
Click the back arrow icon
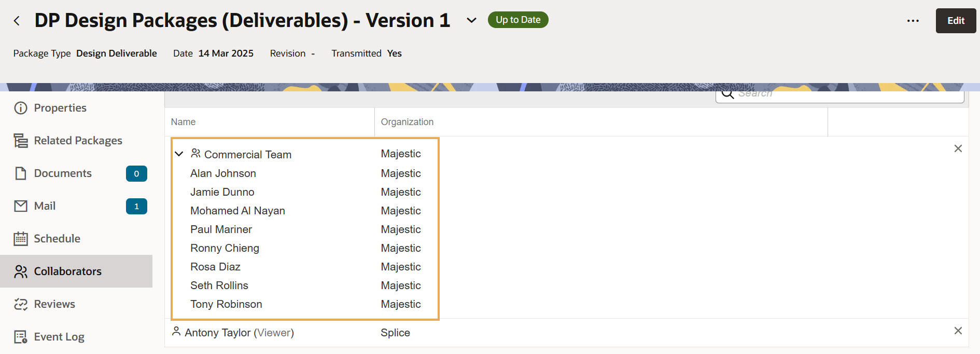click(x=17, y=21)
